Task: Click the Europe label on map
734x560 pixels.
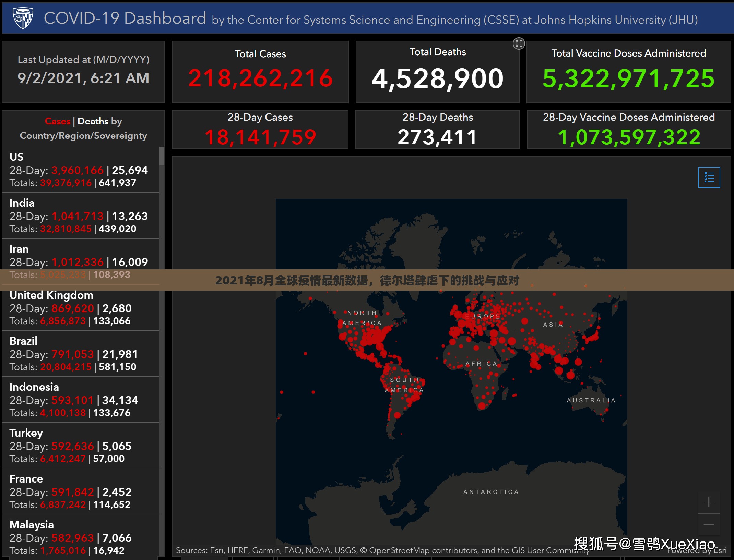Action: (482, 316)
